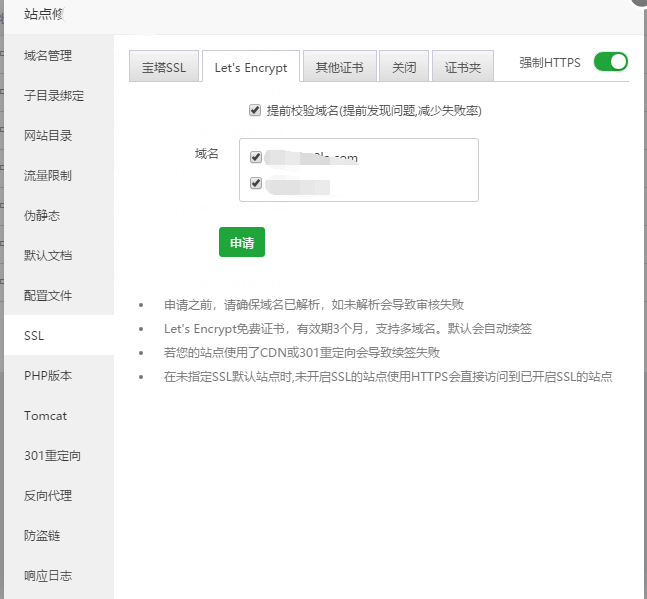The height and width of the screenshot is (599, 647).
Task: Select the Let's Encrypt tab
Action: click(x=250, y=68)
